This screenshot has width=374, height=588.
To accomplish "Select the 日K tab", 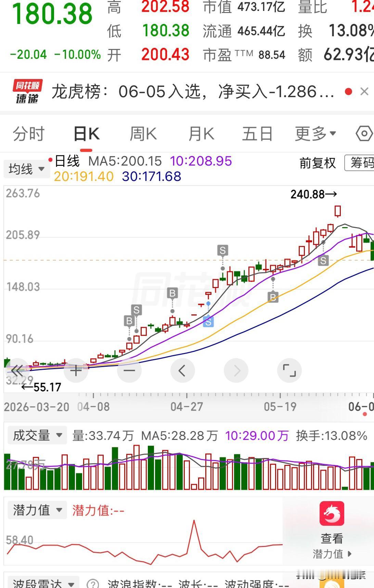I will coord(87,133).
